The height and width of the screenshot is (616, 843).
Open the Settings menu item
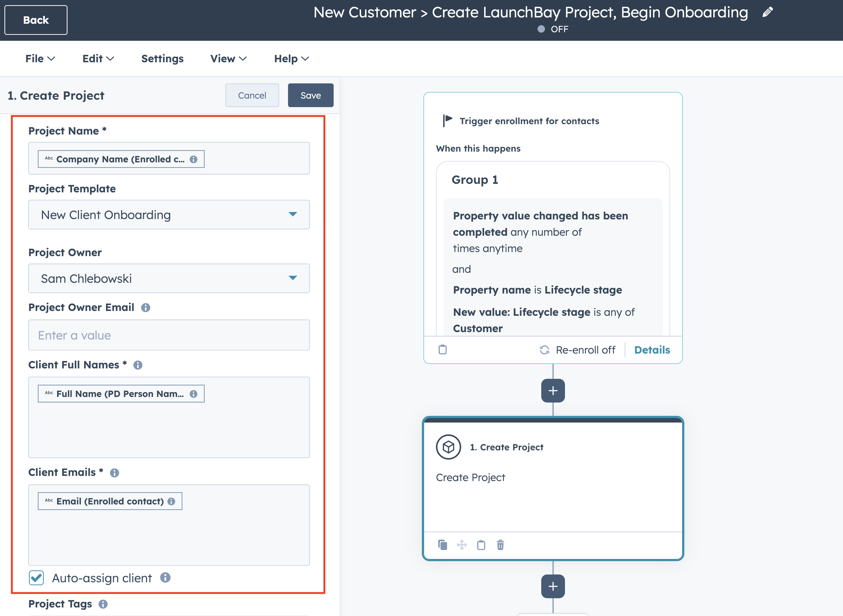coord(162,59)
